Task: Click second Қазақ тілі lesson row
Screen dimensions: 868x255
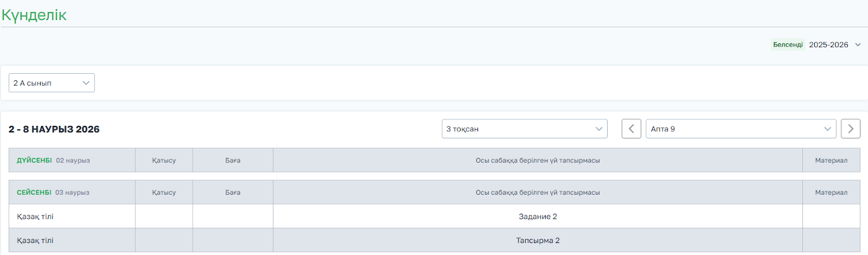Action: [x=35, y=240]
